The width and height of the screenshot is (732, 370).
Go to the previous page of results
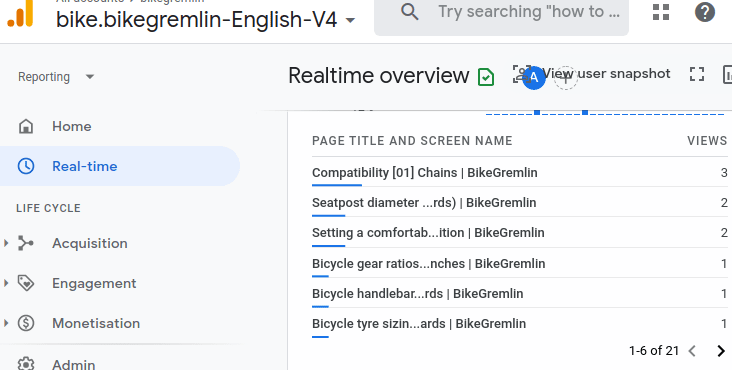[692, 351]
